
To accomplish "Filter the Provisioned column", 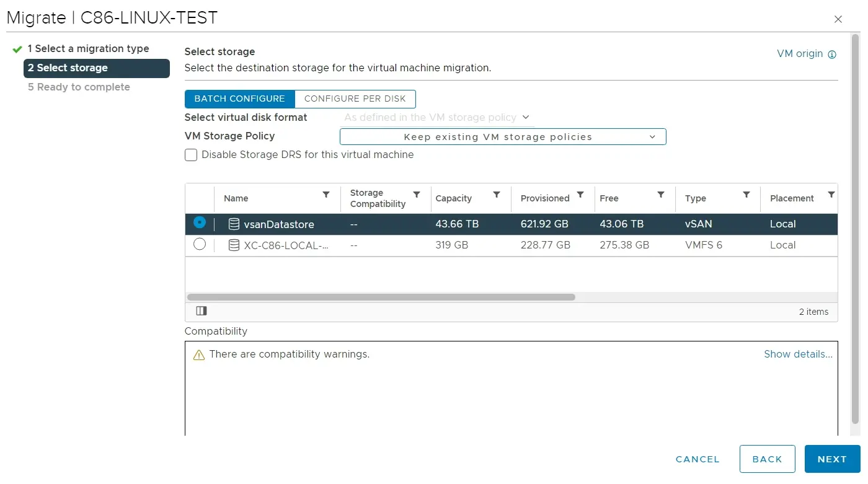I will click(580, 195).
